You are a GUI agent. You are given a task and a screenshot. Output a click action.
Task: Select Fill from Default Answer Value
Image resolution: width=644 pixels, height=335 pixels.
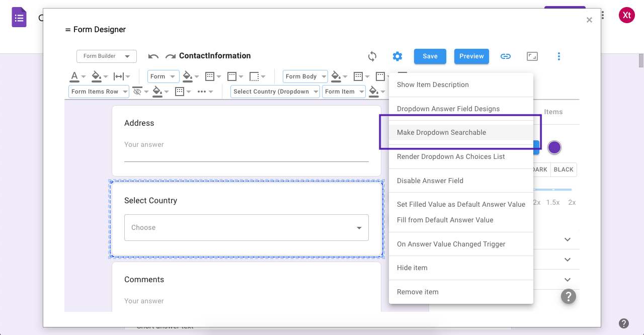(461, 220)
